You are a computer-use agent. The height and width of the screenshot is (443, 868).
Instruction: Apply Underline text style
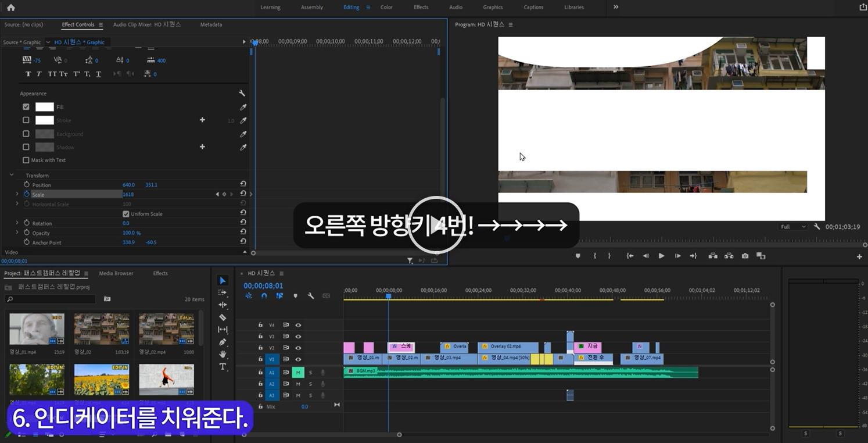tap(98, 74)
